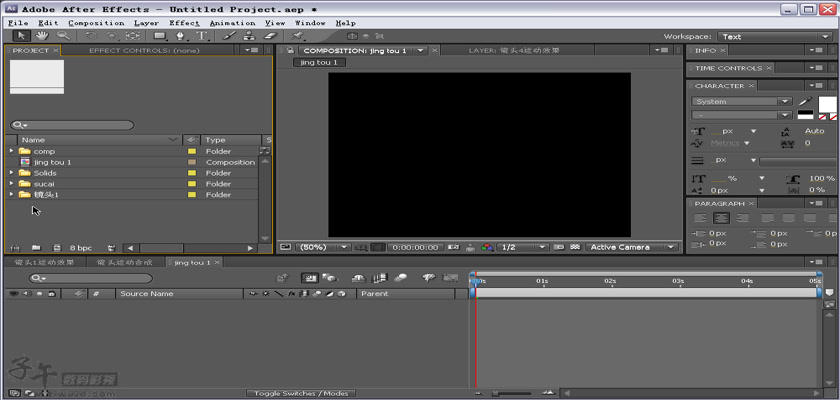Expand the comp folder
The image size is (840, 400).
point(11,151)
